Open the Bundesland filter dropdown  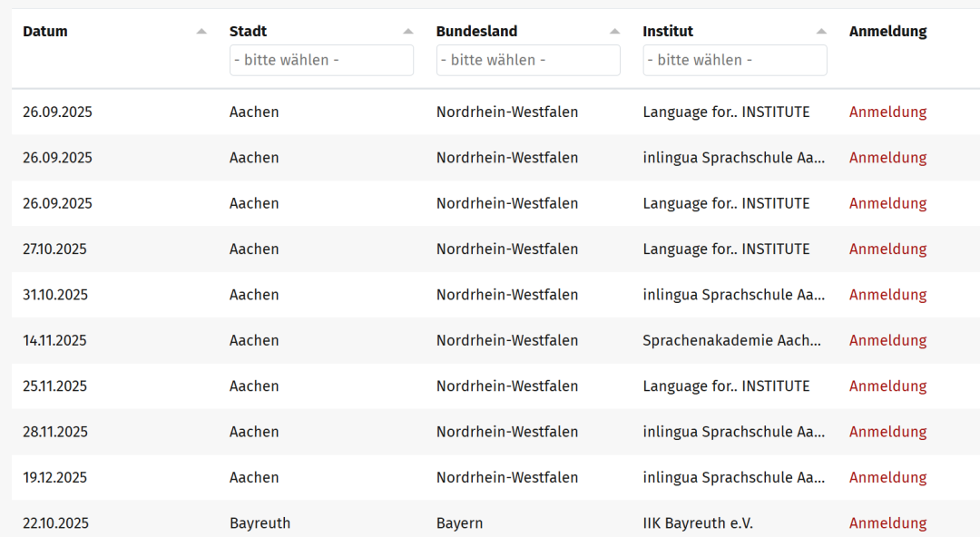pyautogui.click(x=528, y=60)
